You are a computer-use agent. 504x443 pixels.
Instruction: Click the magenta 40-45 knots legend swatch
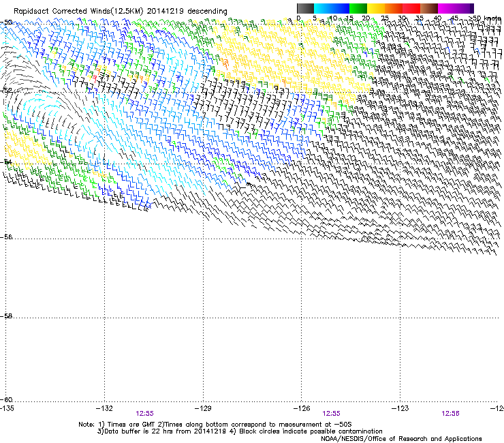pyautogui.click(x=447, y=8)
